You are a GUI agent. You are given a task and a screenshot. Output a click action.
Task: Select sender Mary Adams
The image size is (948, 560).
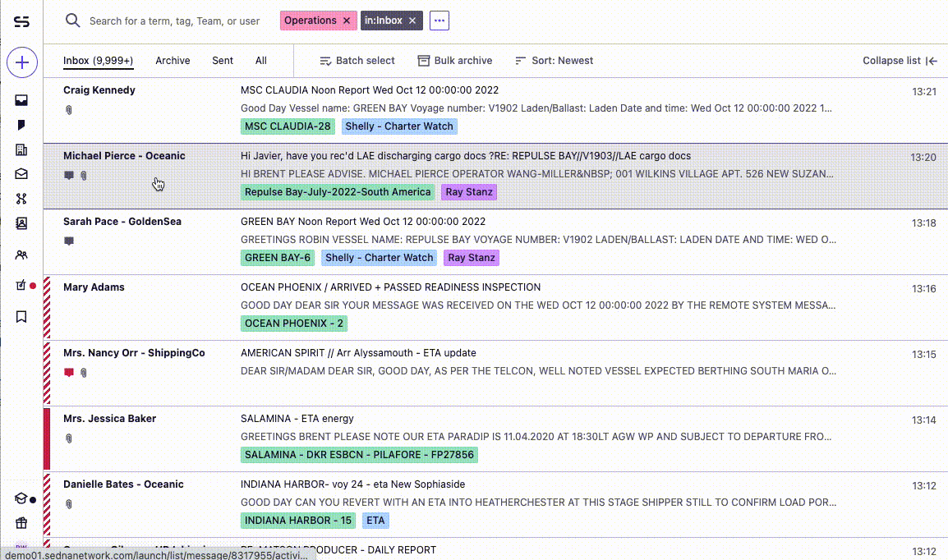[94, 287]
